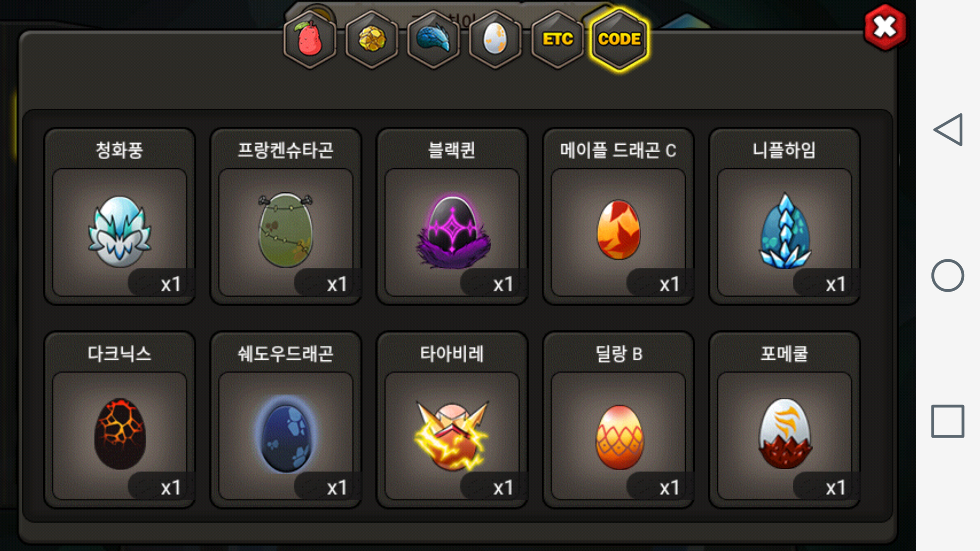Screen dimensions: 980x551
Task: Open the blue dragon scale tab
Action: [x=434, y=39]
